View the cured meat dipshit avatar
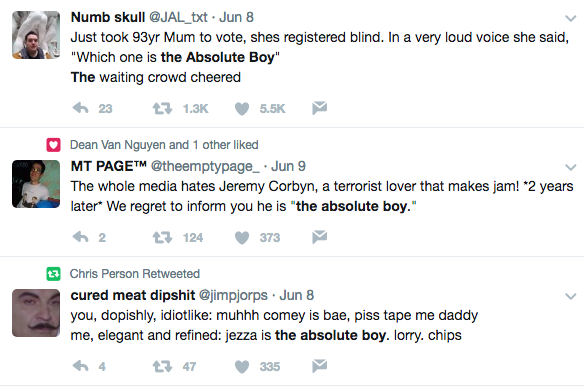 click(x=36, y=313)
